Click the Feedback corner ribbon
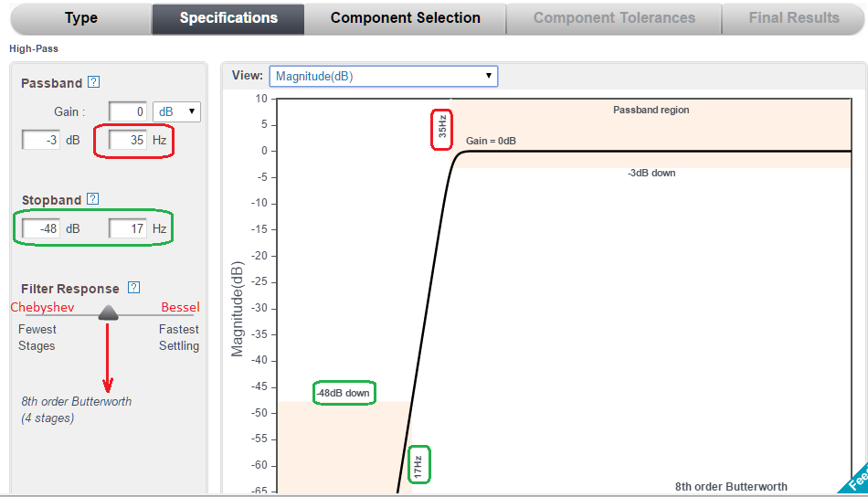This screenshot has height=497, width=868. click(x=856, y=480)
